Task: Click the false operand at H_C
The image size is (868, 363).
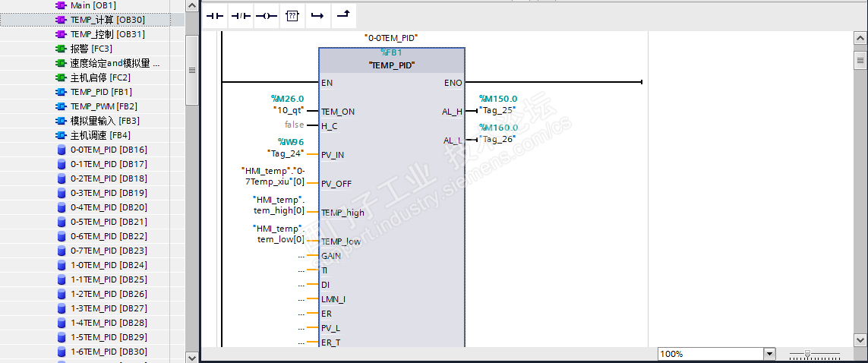Action: [x=295, y=125]
